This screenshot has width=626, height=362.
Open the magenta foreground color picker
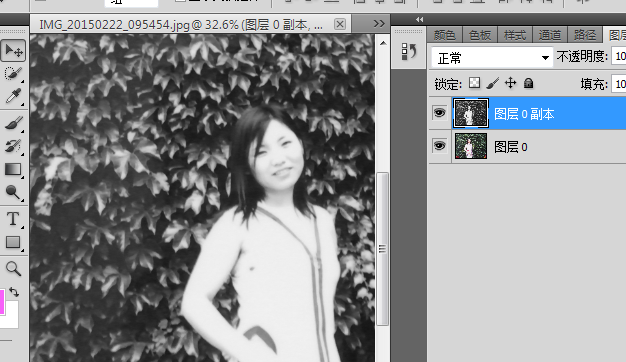(x=2, y=303)
